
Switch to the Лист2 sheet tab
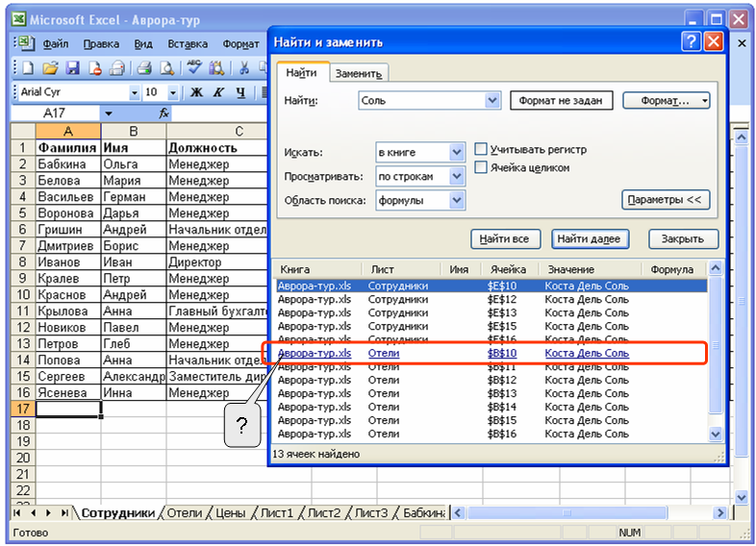point(324,512)
